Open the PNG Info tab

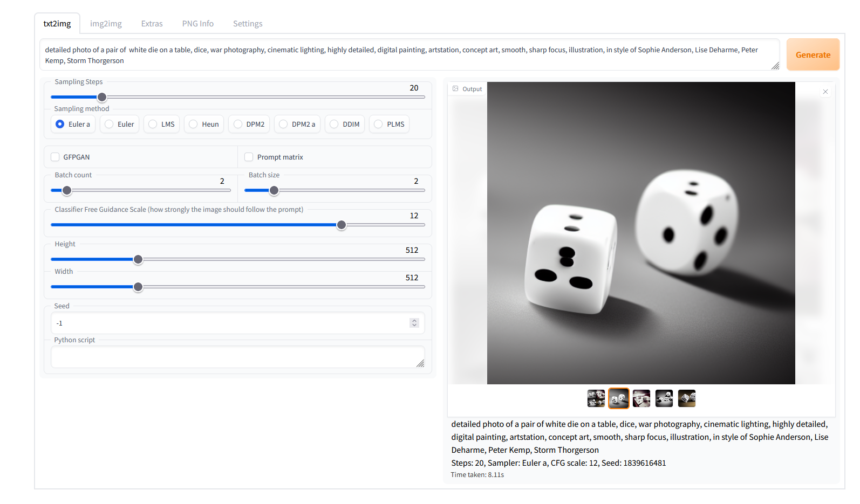(x=197, y=24)
